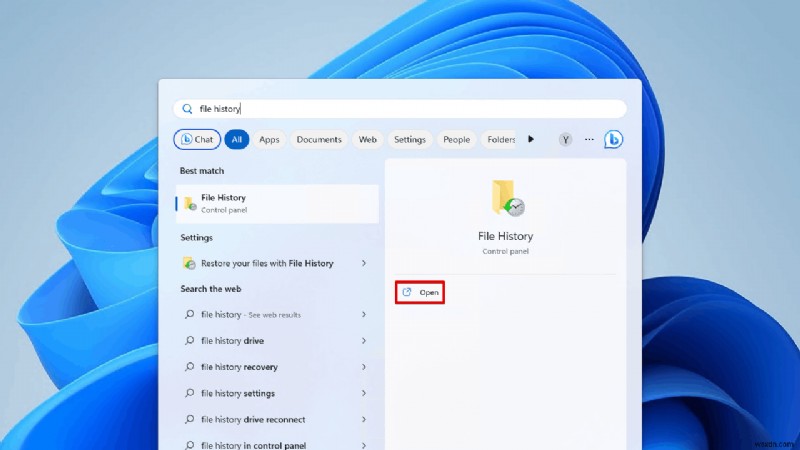Expand chevron for file history recovery
800x450 pixels.
pyautogui.click(x=364, y=367)
